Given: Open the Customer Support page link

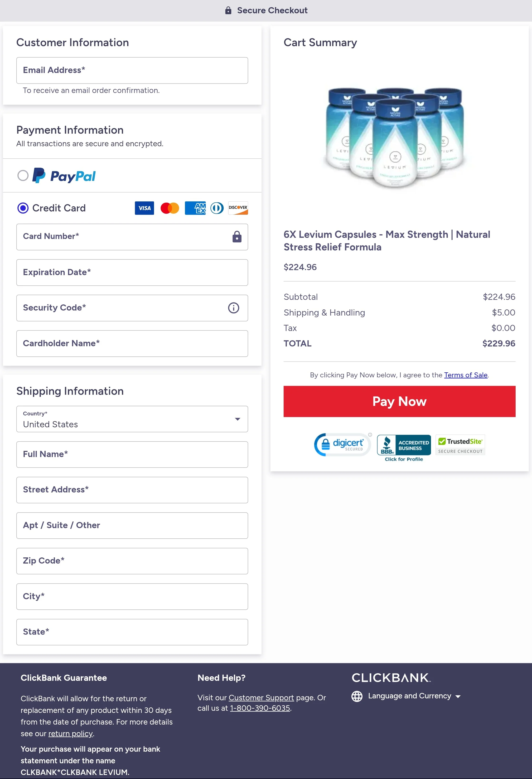Looking at the screenshot, I should pyautogui.click(x=261, y=697).
